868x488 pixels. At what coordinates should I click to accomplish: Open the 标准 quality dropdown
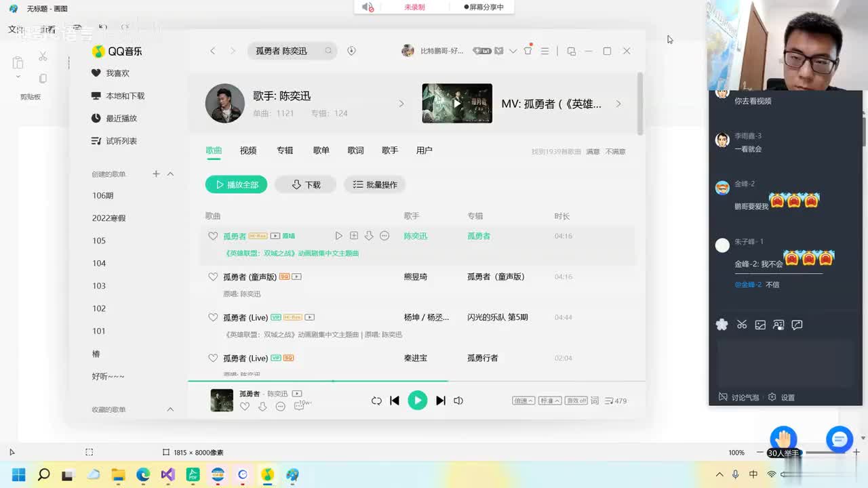click(x=550, y=401)
